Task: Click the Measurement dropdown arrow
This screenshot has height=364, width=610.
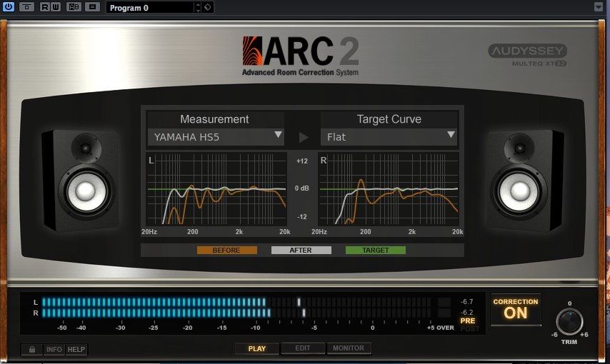Action: (x=278, y=135)
